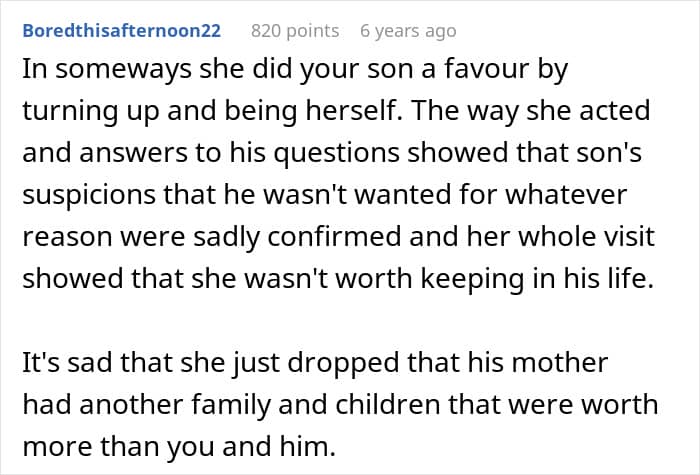Click the word "favour" in the comment
This screenshot has width=700, height=475.
pos(486,69)
